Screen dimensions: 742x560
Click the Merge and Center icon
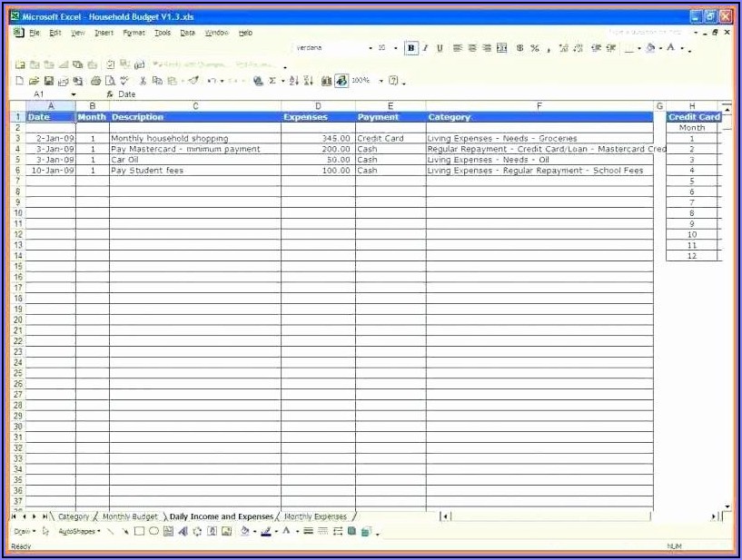click(502, 48)
